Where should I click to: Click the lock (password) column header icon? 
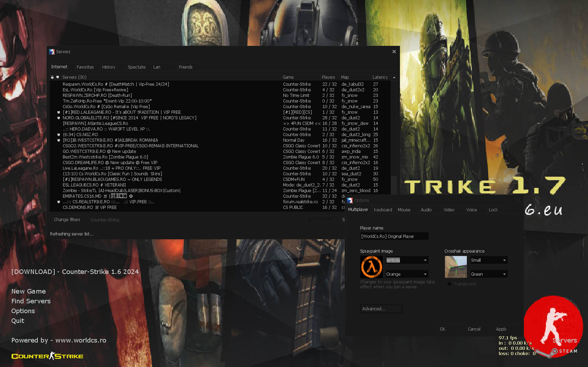pos(53,77)
